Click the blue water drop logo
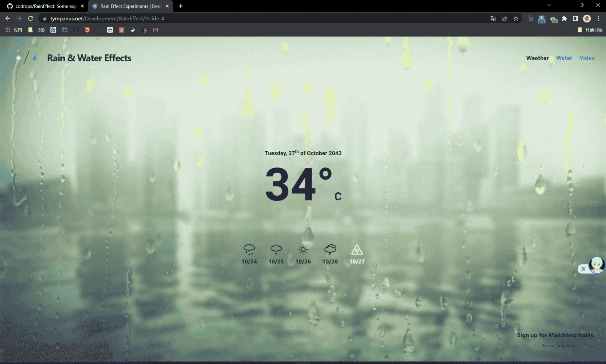Screen dimensions: 606x364 34,58
